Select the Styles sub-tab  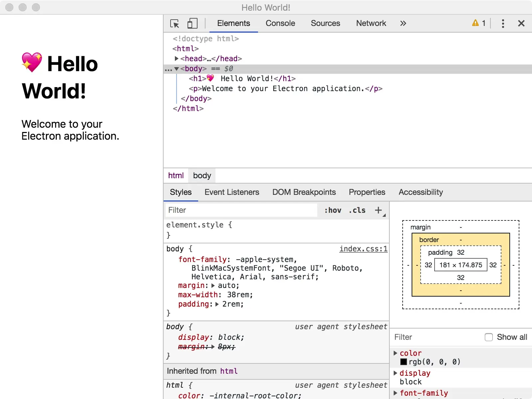point(181,192)
